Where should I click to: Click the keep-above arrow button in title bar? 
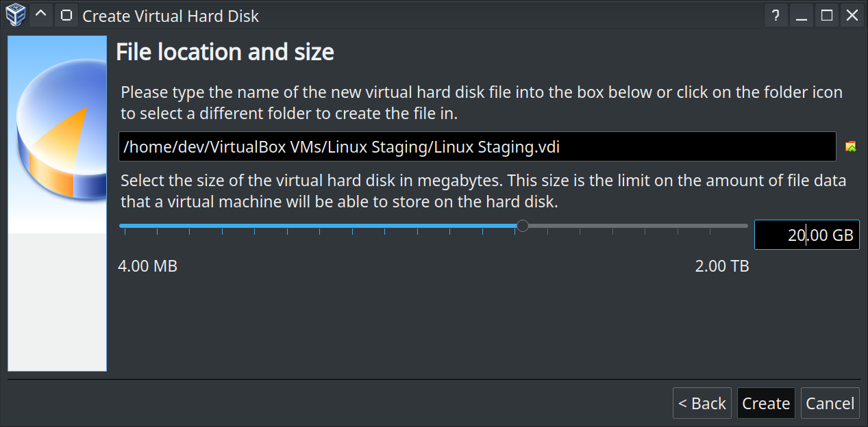click(x=41, y=15)
